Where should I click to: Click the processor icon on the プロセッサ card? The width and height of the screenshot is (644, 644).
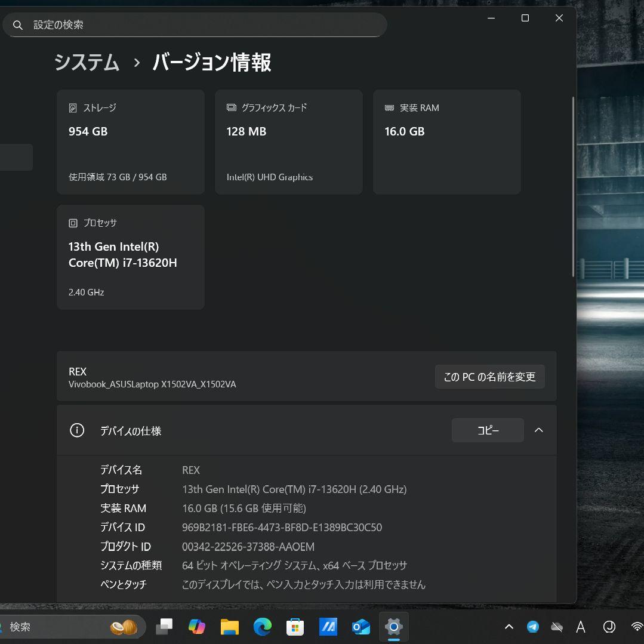pos(74,223)
